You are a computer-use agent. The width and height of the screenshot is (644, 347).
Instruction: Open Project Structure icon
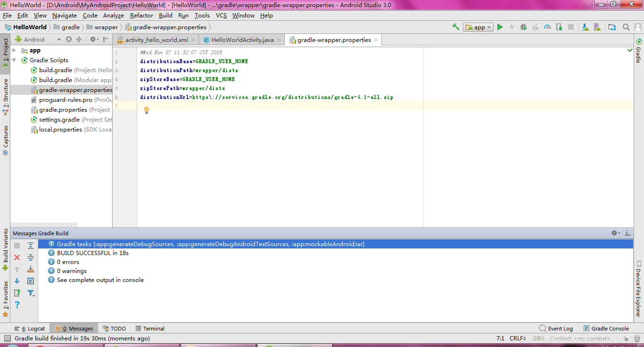tap(612, 27)
